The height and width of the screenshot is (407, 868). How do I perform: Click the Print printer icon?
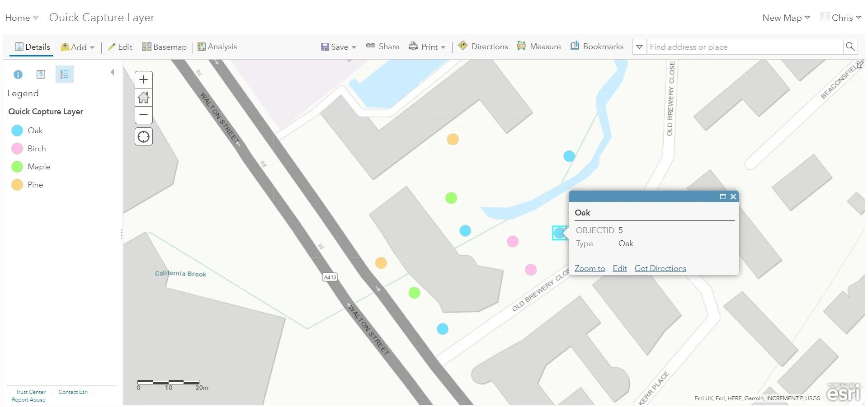click(x=413, y=46)
